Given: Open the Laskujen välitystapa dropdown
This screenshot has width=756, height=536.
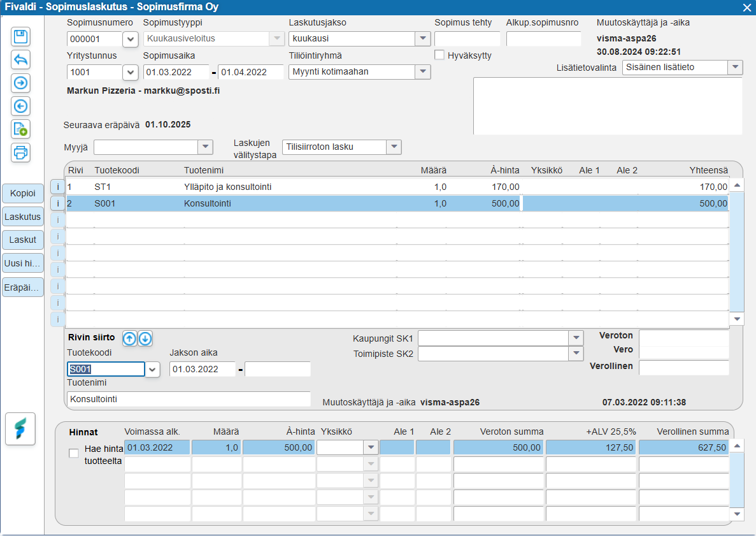Looking at the screenshot, I should pos(394,147).
